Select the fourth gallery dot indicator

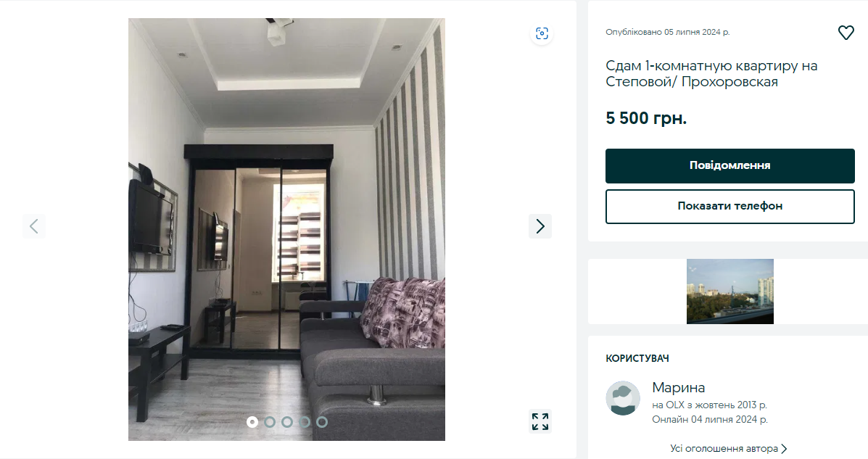point(305,422)
